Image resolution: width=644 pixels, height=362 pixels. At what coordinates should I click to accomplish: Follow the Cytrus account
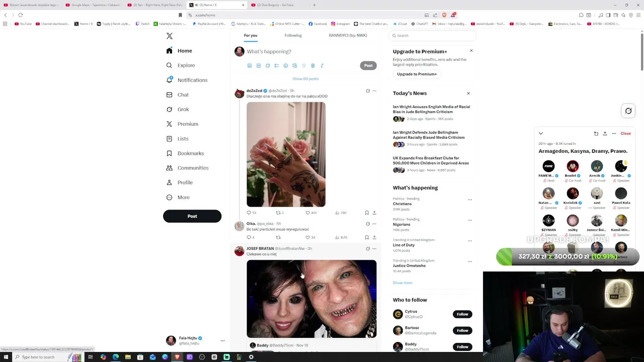pyautogui.click(x=462, y=315)
